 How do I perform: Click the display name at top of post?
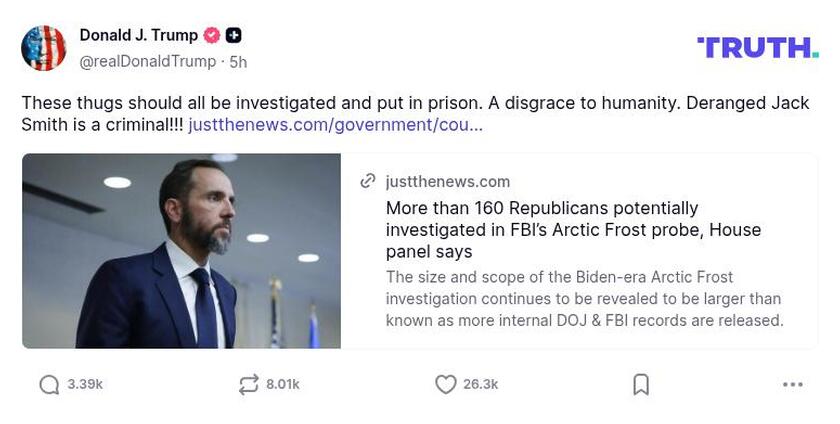(139, 35)
